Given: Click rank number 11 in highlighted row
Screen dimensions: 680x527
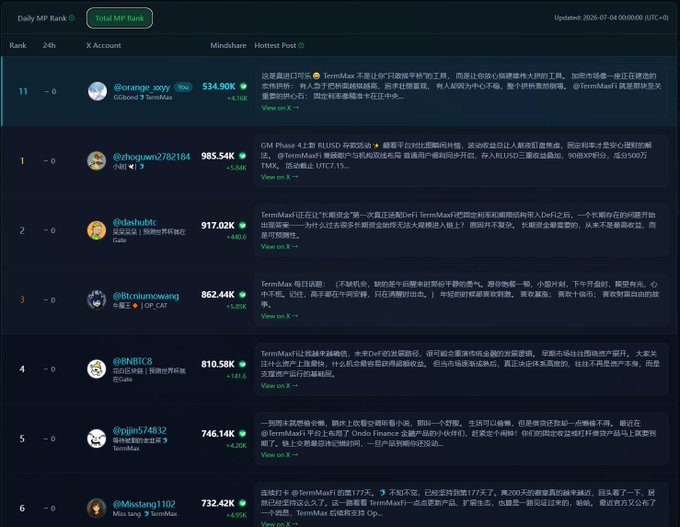Looking at the screenshot, I should coord(23,91).
